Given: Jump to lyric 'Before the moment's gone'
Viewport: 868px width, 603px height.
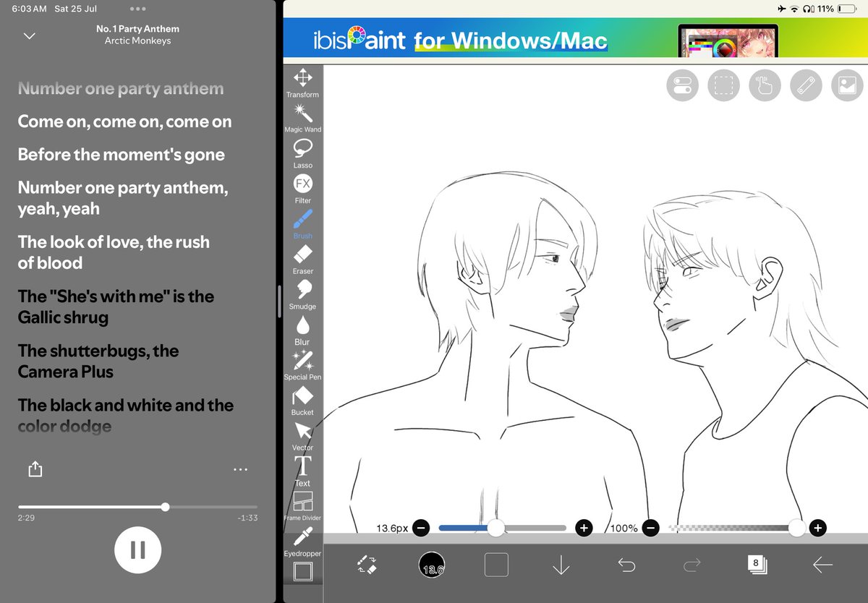Looking at the screenshot, I should click(x=121, y=155).
